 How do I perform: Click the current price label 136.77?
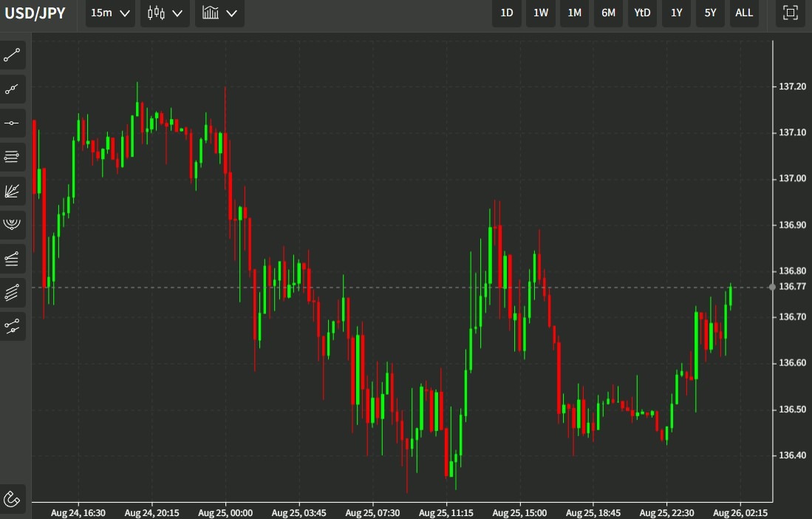point(792,286)
